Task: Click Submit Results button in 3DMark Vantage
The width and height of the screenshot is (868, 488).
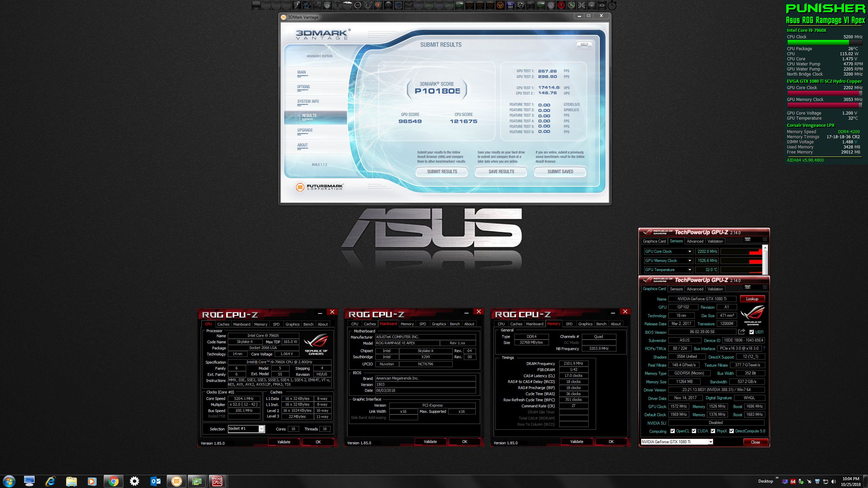Action: tap(442, 171)
